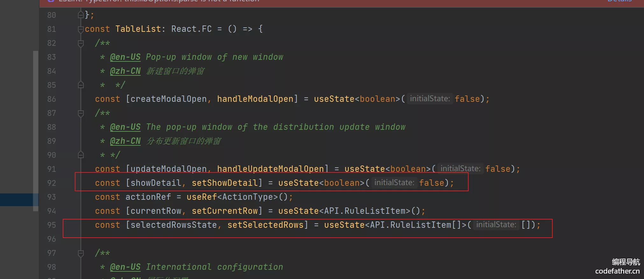Click line number 91 in the gutter
Screen dimensions: 644x279
pos(52,169)
